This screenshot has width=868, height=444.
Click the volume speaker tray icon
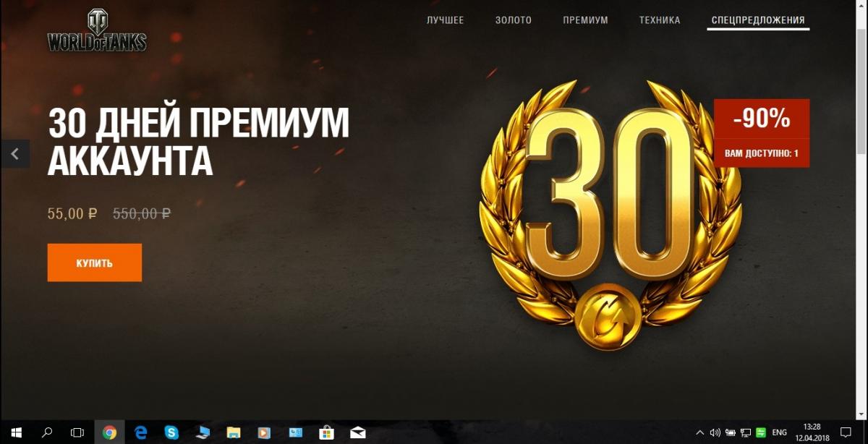[x=714, y=432]
